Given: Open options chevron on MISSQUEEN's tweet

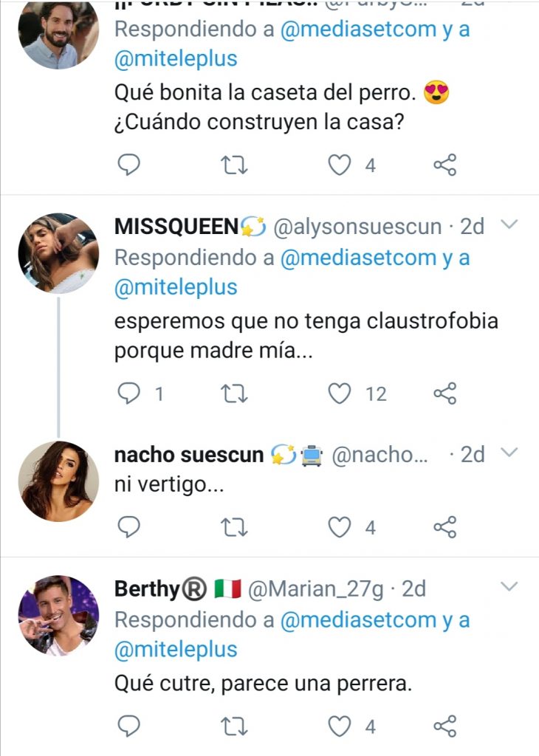Looking at the screenshot, I should (x=510, y=225).
